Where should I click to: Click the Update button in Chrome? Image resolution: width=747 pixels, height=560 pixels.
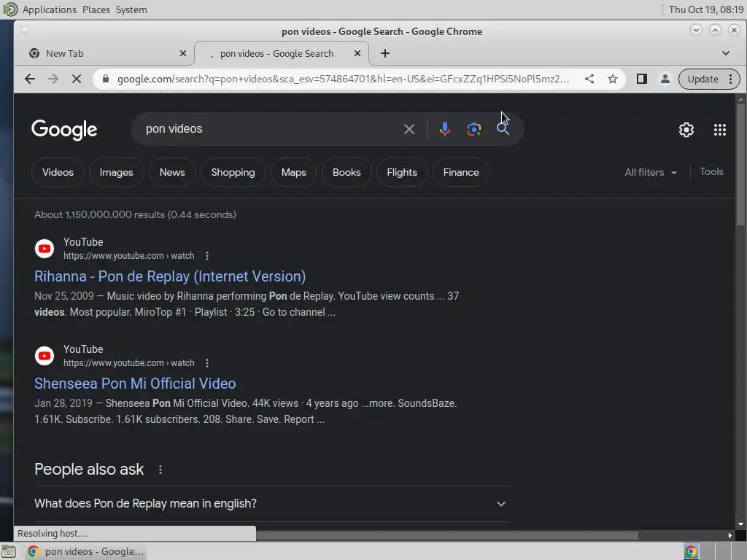point(703,79)
